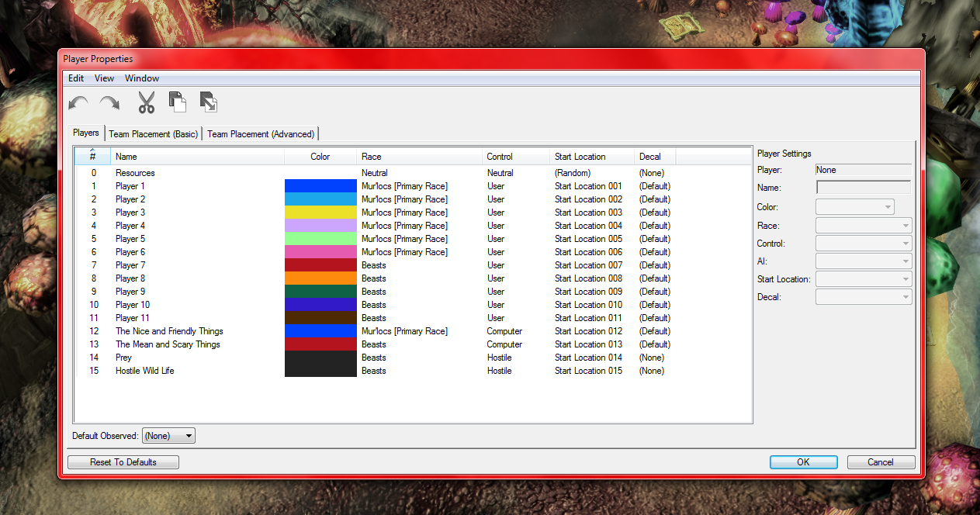This screenshot has width=980, height=515.
Task: Click the Cancel button
Action: click(x=881, y=462)
